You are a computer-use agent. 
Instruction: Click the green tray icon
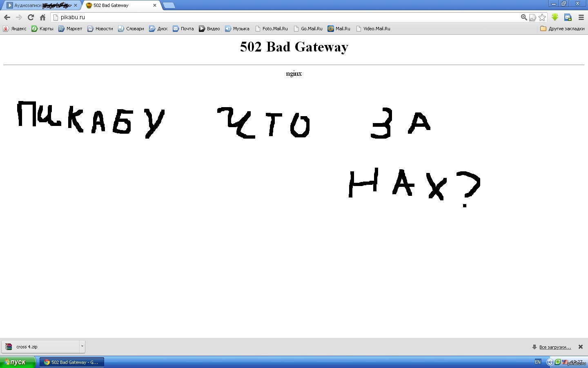(558, 362)
